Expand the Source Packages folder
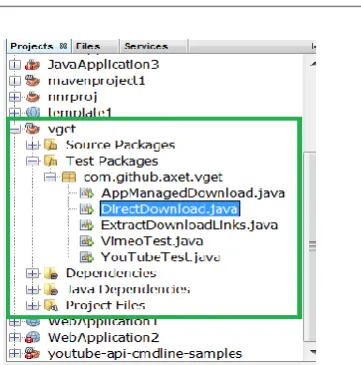 point(32,145)
